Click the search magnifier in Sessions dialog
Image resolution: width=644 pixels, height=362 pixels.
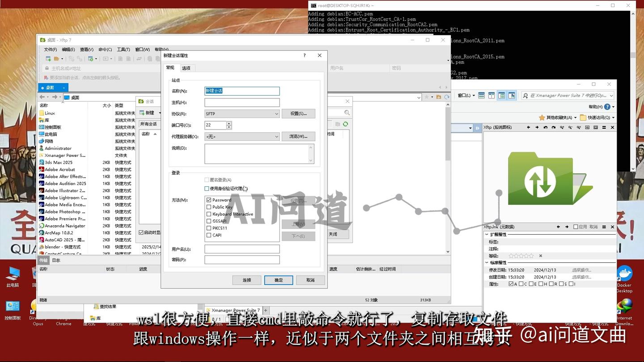pyautogui.click(x=347, y=113)
